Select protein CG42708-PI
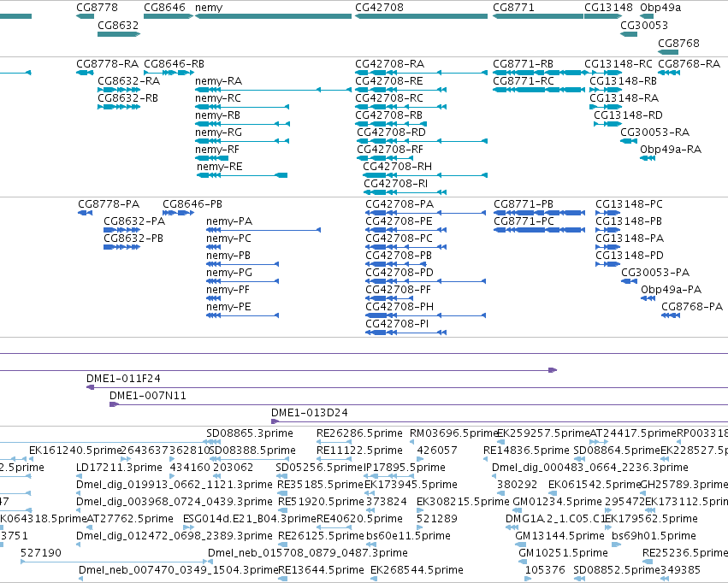This screenshot has height=583, width=728. click(x=397, y=324)
